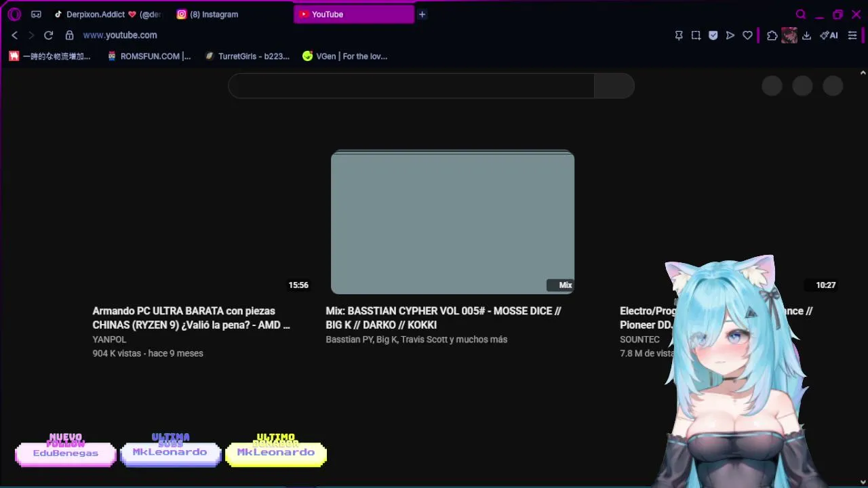Open the Japanese-titled bookmark

click(50, 56)
